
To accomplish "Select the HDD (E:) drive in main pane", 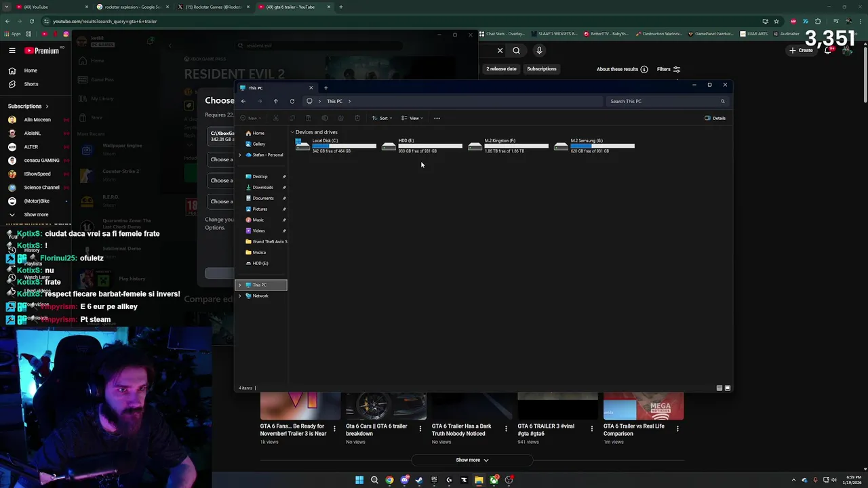I will (x=422, y=145).
